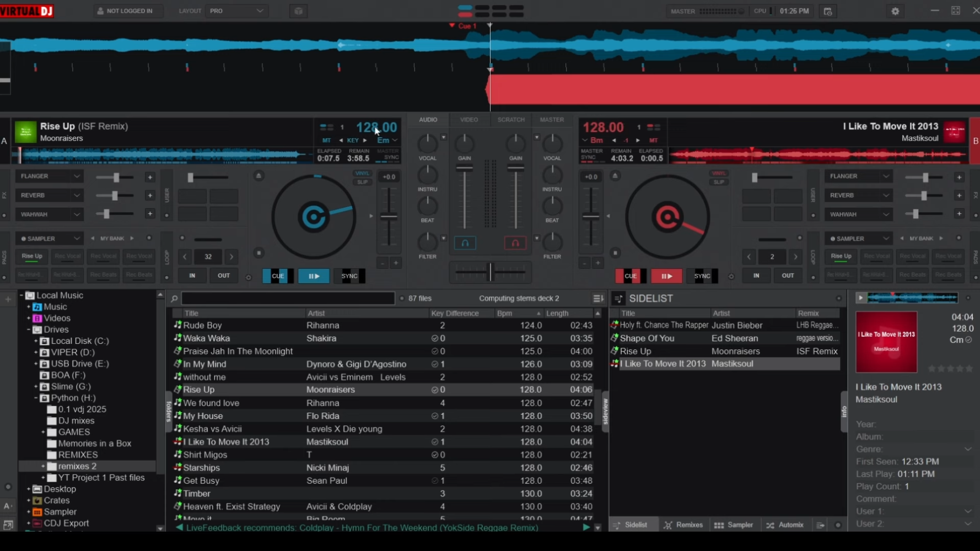980x551 pixels.
Task: Click the cube icon next to layout
Action: pos(298,11)
